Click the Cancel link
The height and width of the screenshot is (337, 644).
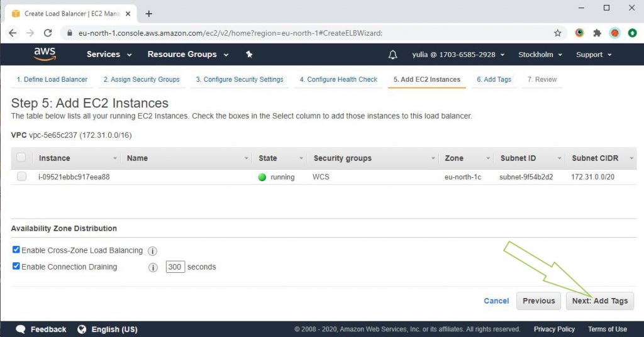click(496, 301)
